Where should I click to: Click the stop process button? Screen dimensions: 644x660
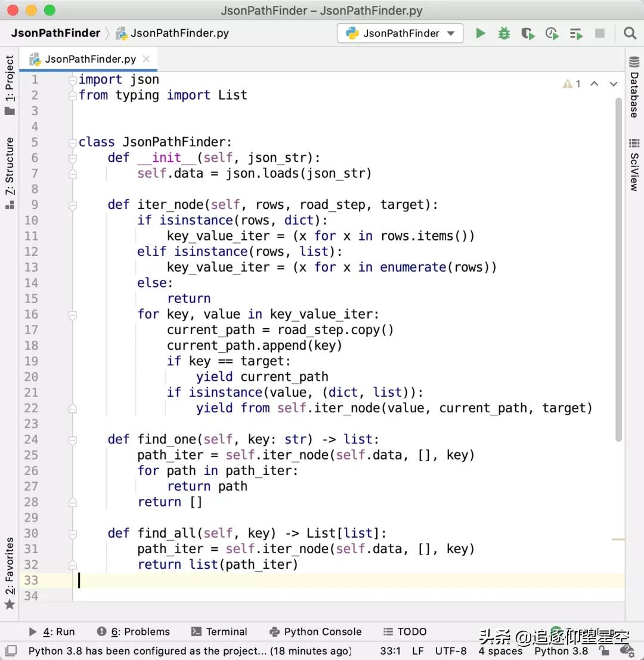(x=600, y=33)
